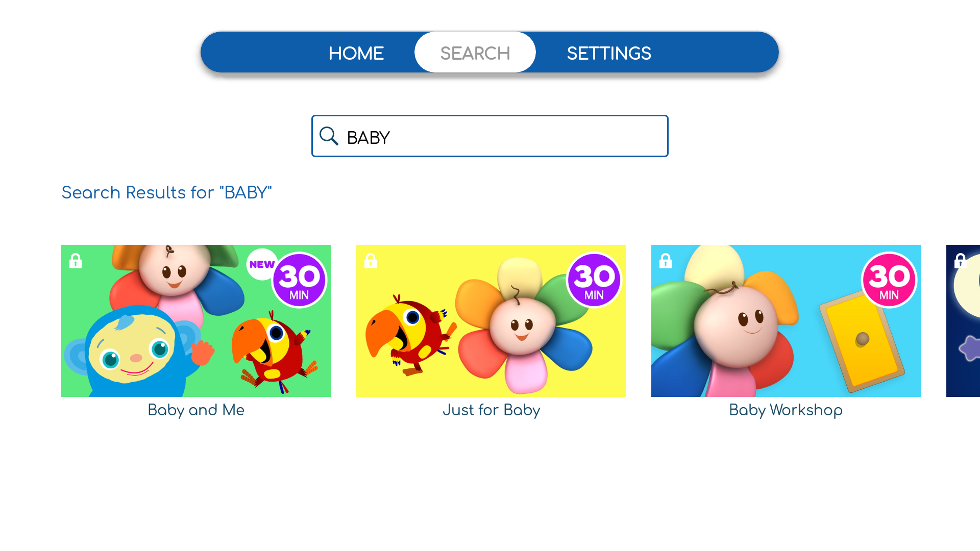Click the "Baby and Me" title
Screen dimensions: 980x551
(x=195, y=410)
